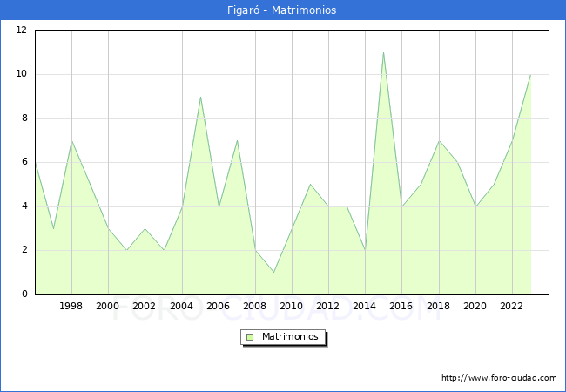This screenshot has width=566, height=392.
Task: Click the y-axis value 4
Action: point(24,206)
